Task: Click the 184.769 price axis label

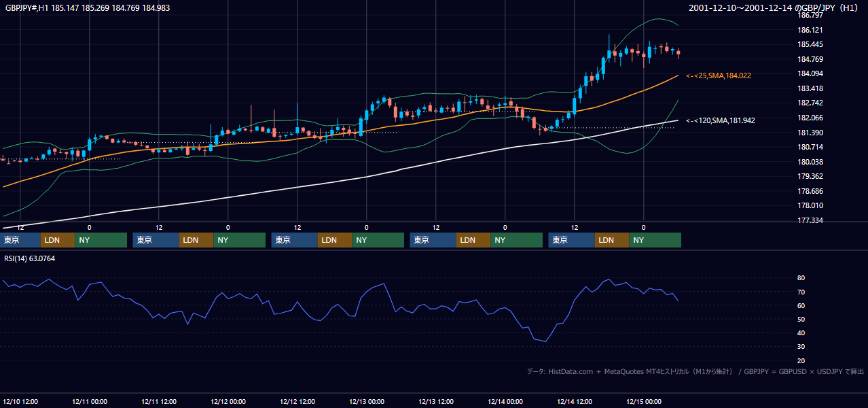Action: click(x=811, y=59)
